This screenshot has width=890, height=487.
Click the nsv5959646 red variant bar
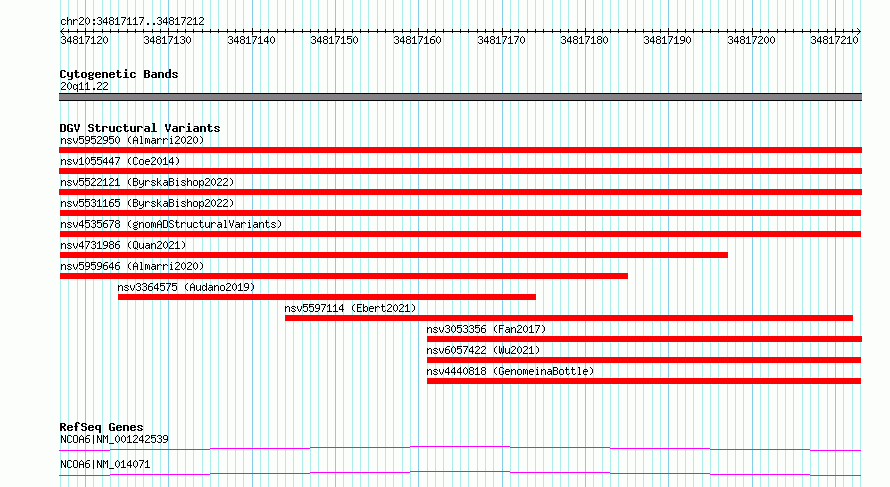pyautogui.click(x=343, y=276)
